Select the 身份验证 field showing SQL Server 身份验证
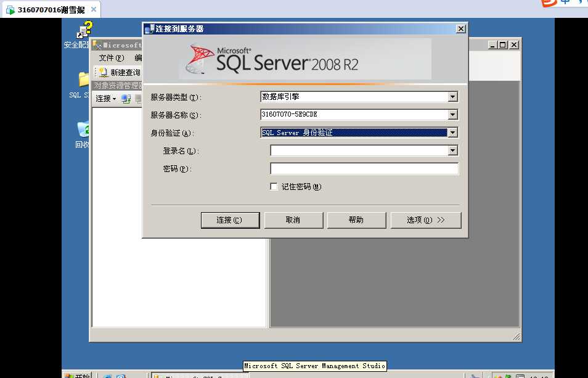This screenshot has height=378, width=588. pos(354,133)
